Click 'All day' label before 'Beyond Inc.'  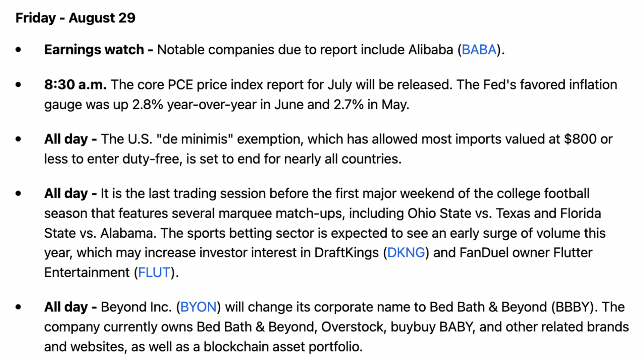click(66, 307)
